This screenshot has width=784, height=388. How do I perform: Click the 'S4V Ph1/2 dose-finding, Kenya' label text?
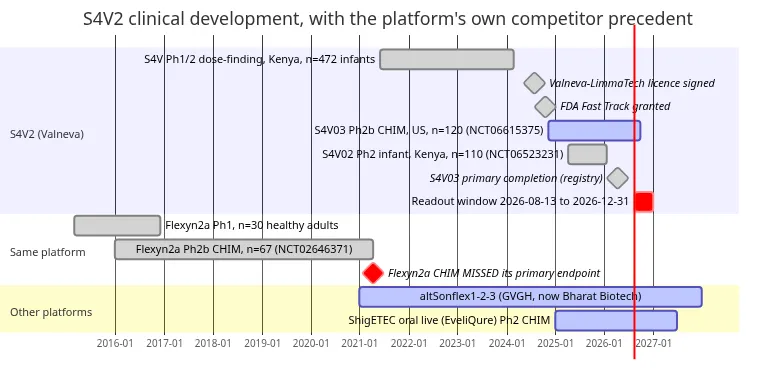pos(260,60)
